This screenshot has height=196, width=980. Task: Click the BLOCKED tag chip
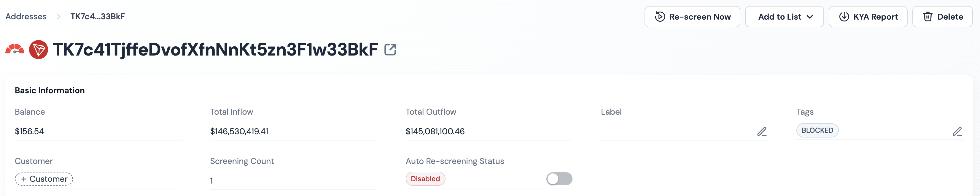pos(817,131)
